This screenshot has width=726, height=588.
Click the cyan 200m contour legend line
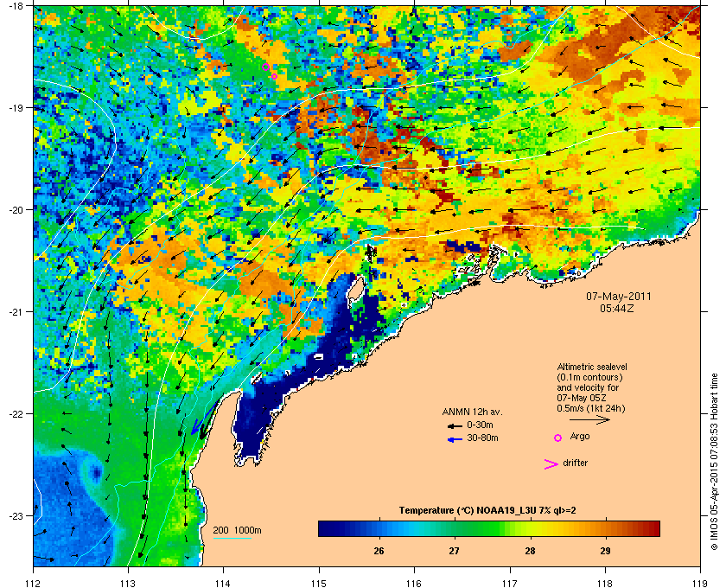pos(232,539)
